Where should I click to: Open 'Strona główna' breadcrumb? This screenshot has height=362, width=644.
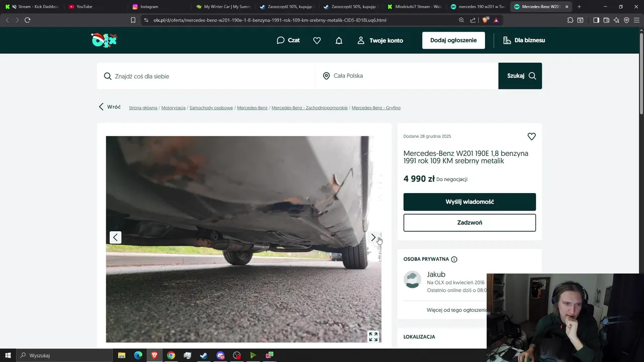click(143, 108)
